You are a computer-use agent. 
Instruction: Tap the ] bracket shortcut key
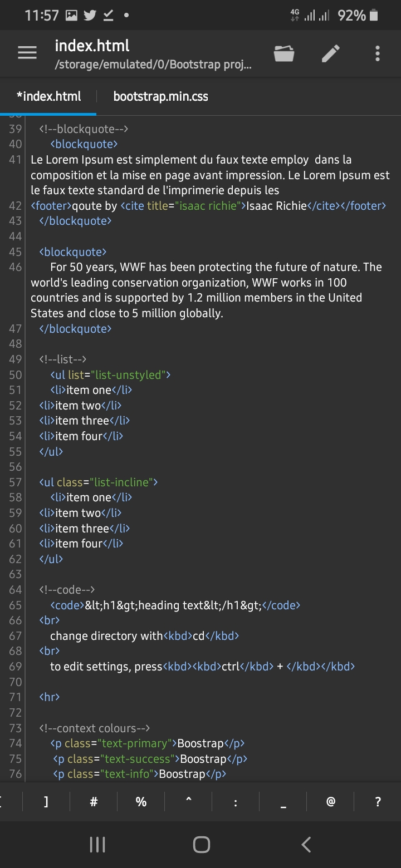pyautogui.click(x=46, y=802)
